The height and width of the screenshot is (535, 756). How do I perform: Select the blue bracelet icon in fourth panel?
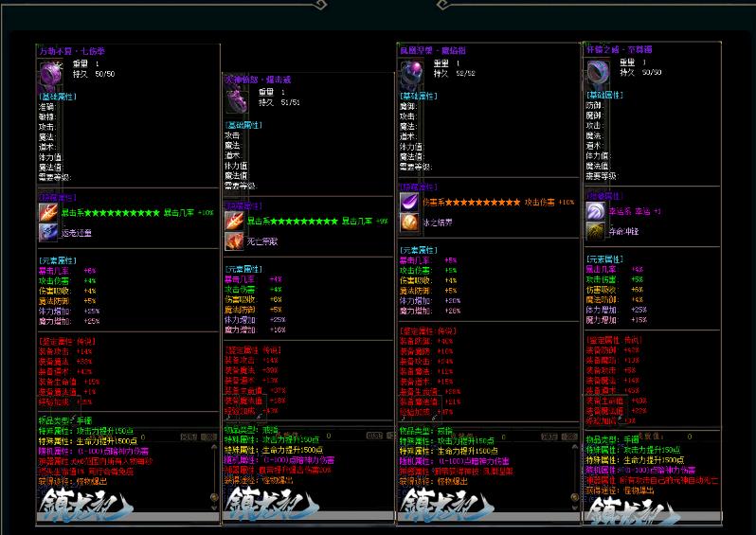(x=598, y=72)
